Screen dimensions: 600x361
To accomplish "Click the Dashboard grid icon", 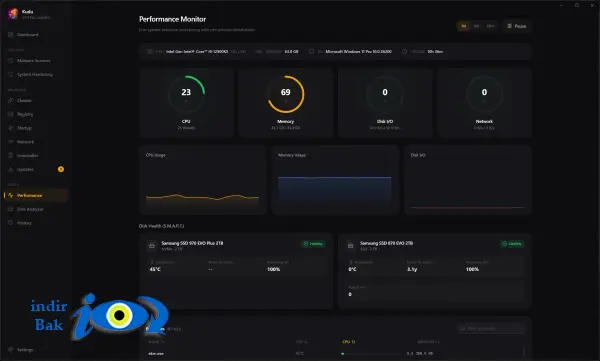I will (x=11, y=34).
